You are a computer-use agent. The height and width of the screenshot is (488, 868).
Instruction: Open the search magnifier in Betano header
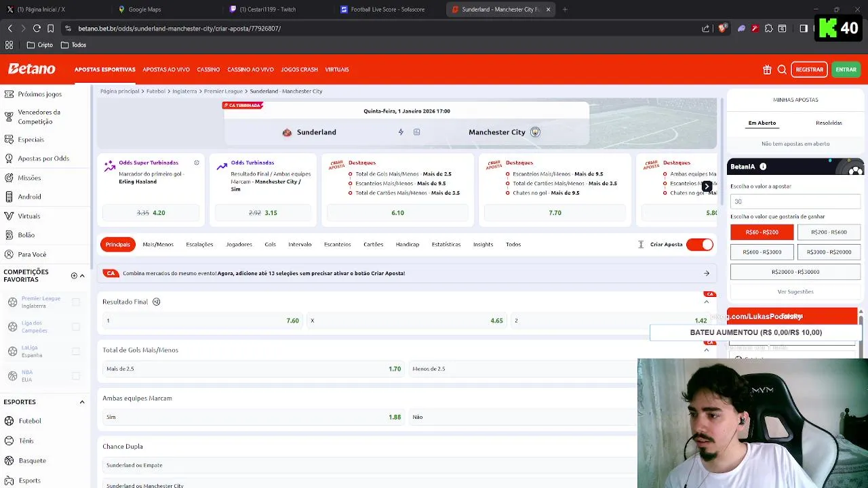point(782,69)
